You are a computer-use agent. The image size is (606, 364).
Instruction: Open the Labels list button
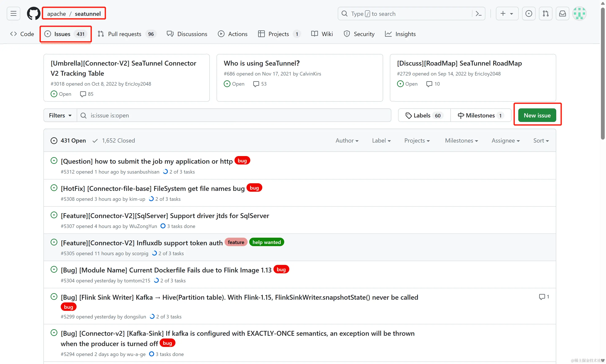click(424, 115)
